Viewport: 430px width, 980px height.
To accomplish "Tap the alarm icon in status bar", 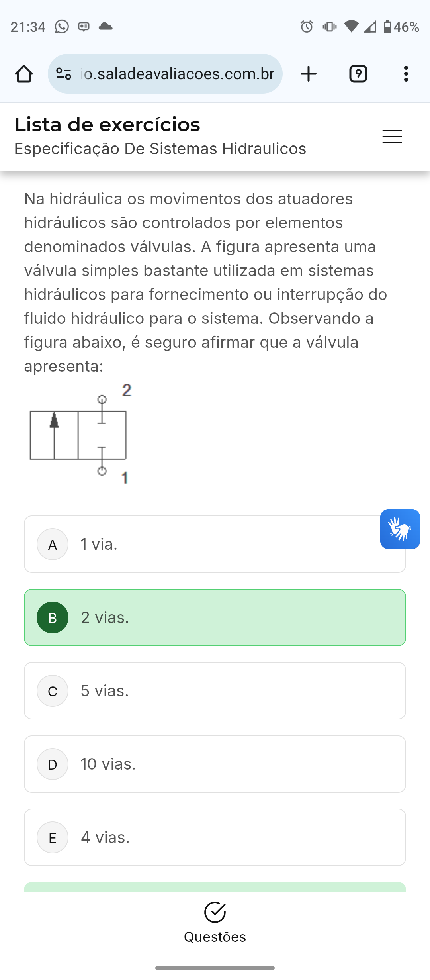I will (x=307, y=27).
